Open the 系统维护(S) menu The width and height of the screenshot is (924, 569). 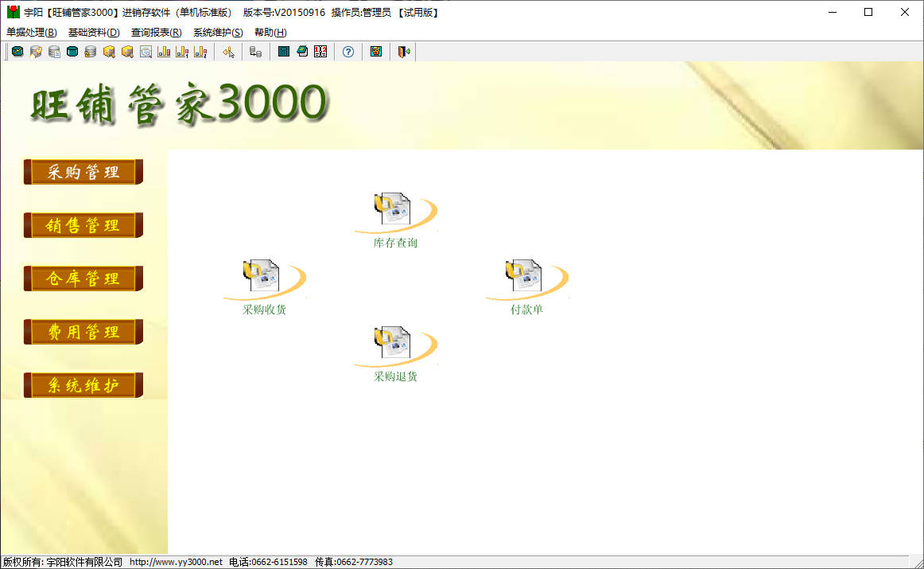point(218,33)
